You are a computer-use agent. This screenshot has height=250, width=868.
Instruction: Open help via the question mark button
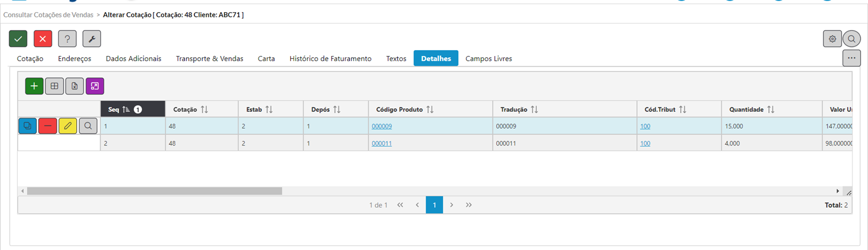click(x=67, y=39)
